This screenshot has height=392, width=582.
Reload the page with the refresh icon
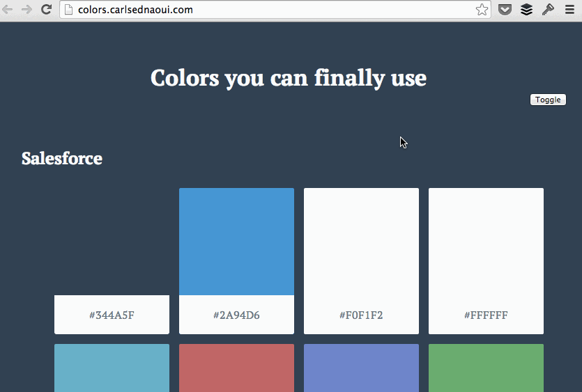click(x=46, y=9)
